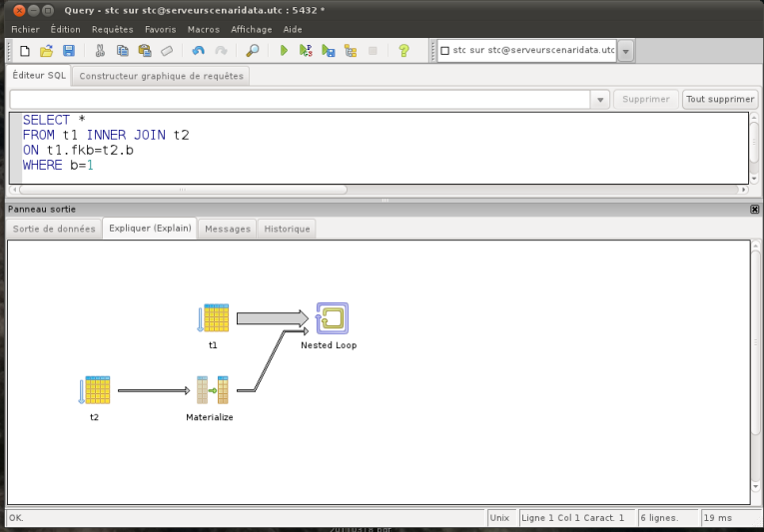Click the Unix status bar field
This screenshot has width=764, height=532.
pos(501,518)
